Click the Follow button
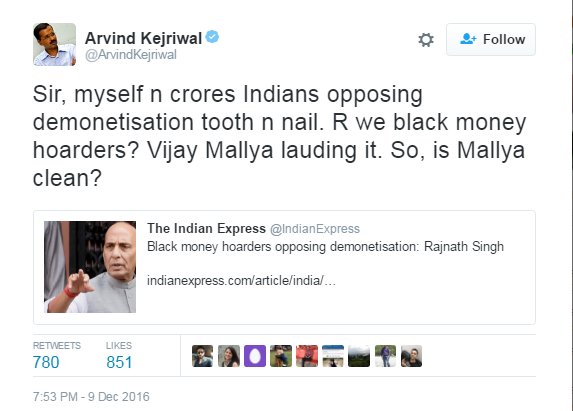The height and width of the screenshot is (411, 573). tap(491, 39)
